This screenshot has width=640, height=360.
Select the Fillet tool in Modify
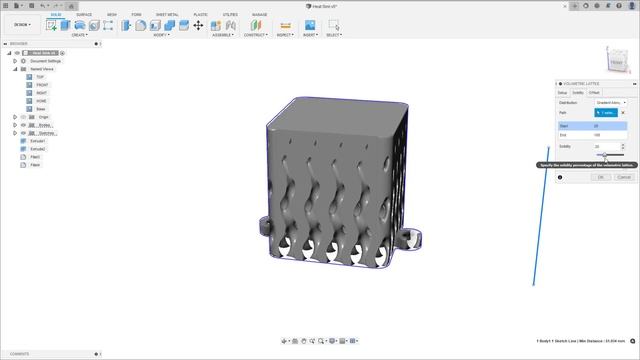coord(140,25)
